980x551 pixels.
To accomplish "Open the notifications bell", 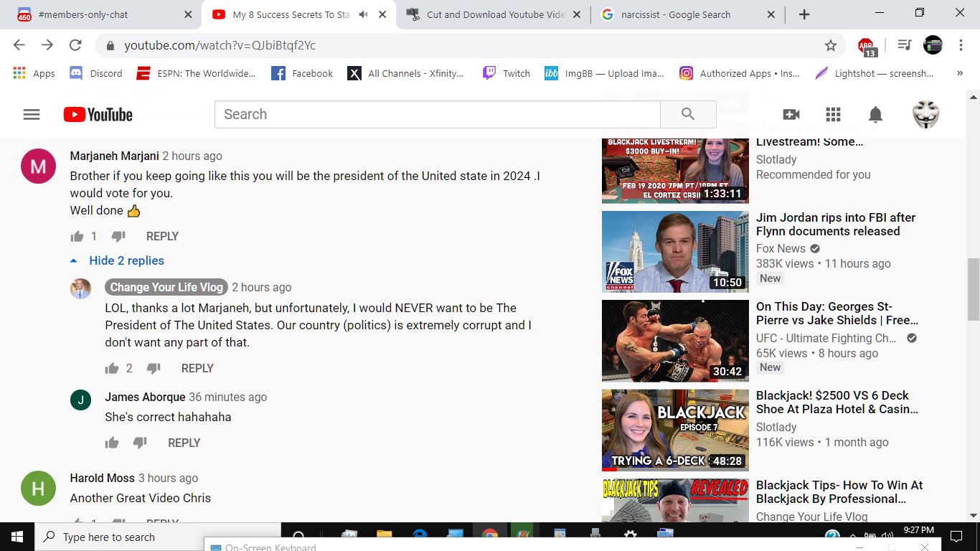I will coord(875,115).
